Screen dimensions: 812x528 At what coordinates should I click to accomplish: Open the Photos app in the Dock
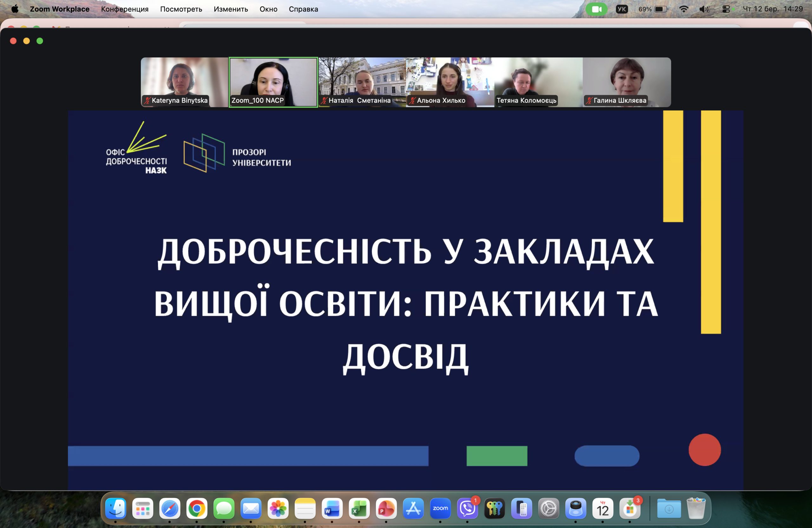point(278,508)
